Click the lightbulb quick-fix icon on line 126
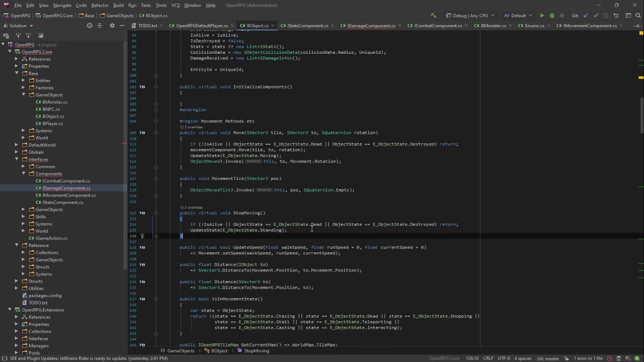This screenshot has width=644, height=362. click(142, 236)
